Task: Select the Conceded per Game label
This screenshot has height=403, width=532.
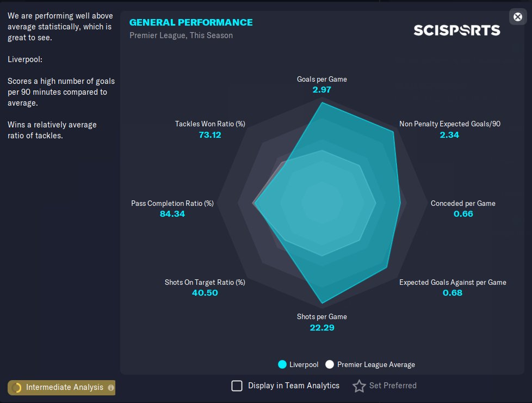Action: pos(463,203)
